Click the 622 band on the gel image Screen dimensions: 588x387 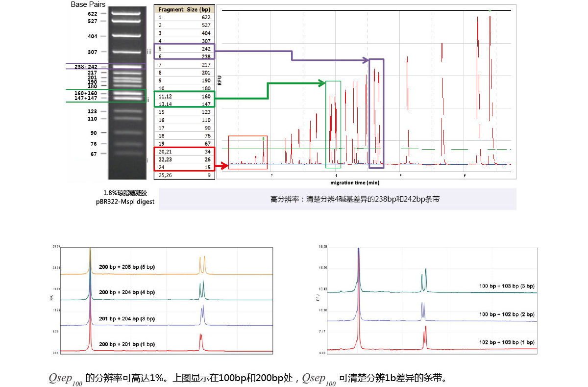point(127,14)
